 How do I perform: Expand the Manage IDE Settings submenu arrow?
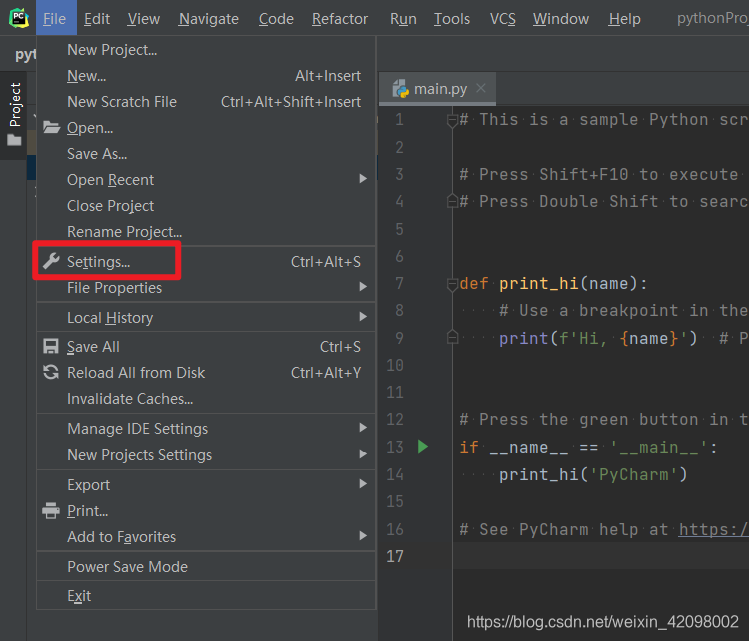click(x=363, y=428)
